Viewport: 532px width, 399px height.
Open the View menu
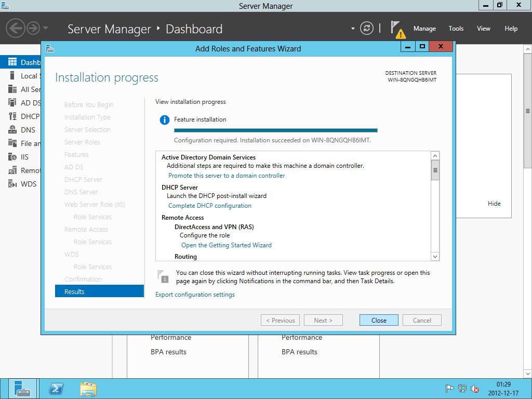coord(484,29)
